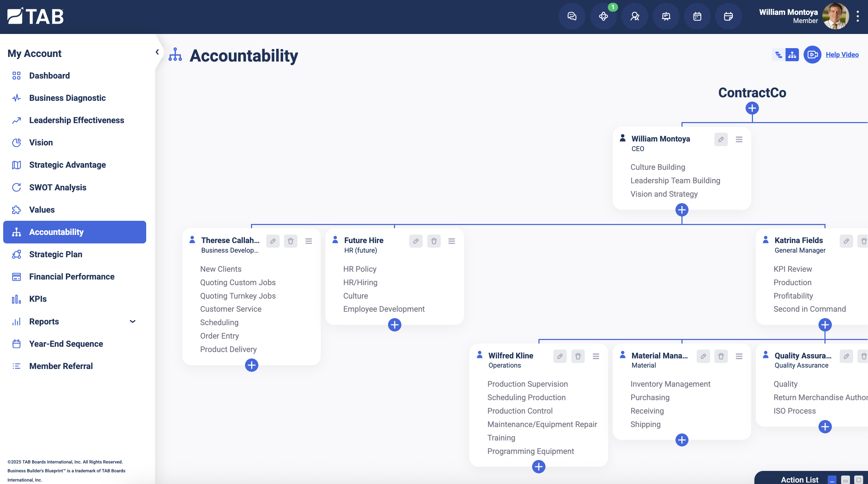The height and width of the screenshot is (484, 868).
Task: Click the network icon with green badge
Action: [603, 16]
